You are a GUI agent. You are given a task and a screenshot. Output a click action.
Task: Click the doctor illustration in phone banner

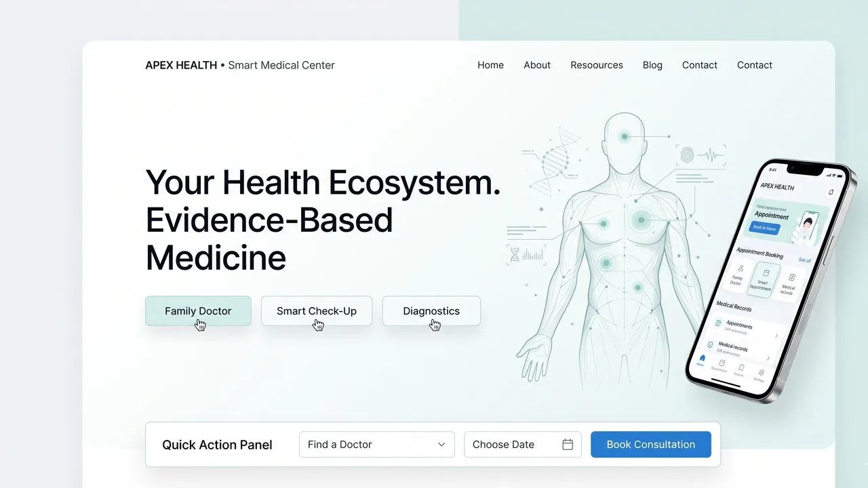807,227
